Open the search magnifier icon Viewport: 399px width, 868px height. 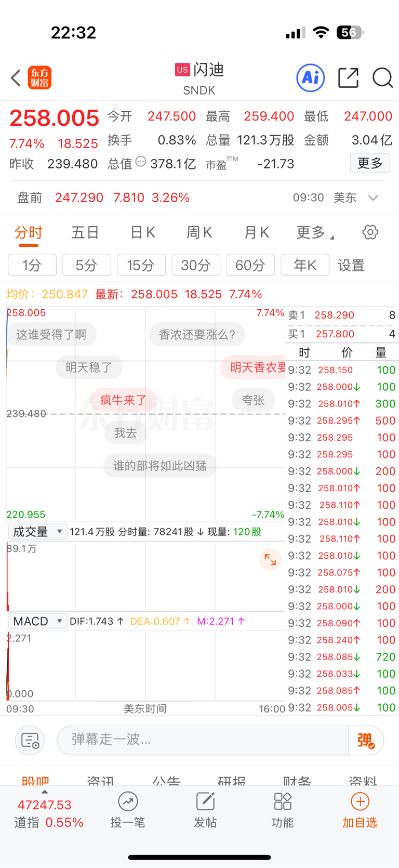(x=382, y=78)
